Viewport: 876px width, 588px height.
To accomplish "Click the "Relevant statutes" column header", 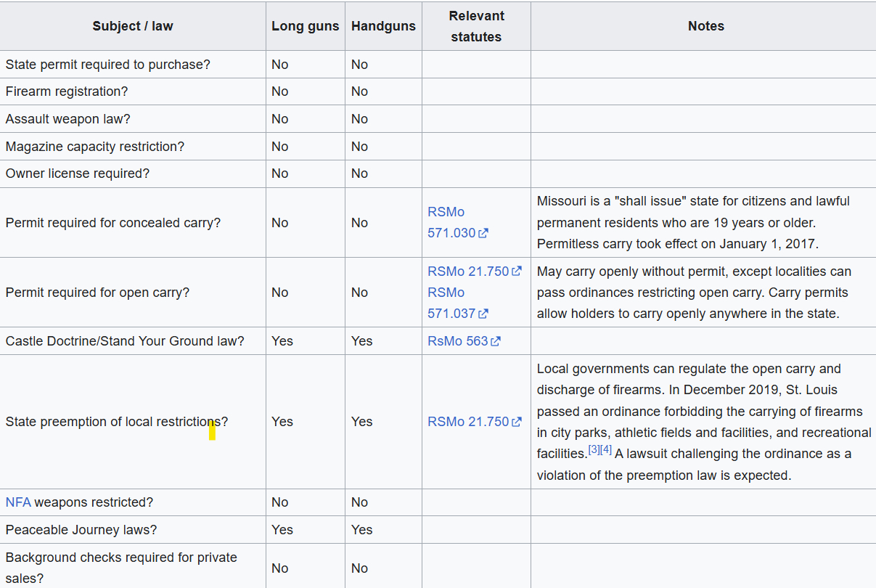I will point(476,26).
